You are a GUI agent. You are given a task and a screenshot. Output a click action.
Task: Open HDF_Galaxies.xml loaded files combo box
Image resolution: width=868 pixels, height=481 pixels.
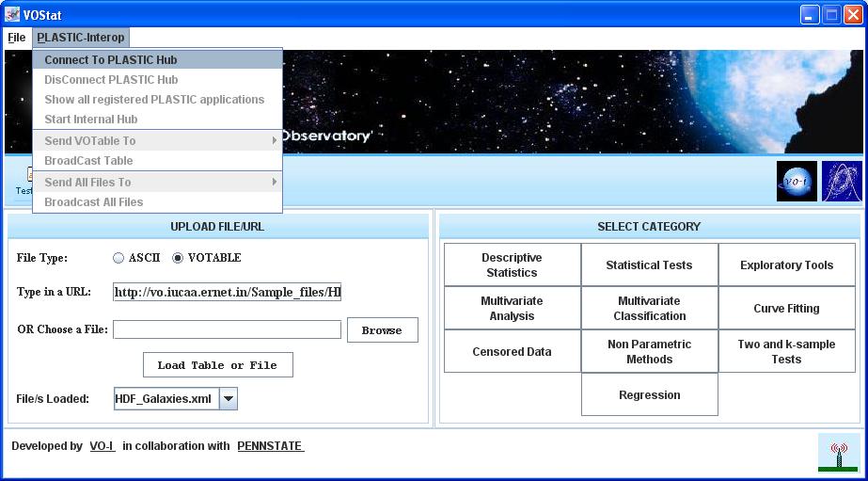(176, 398)
